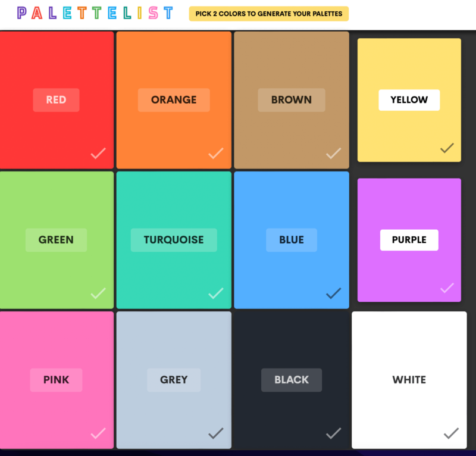Screen dimensions: 476x456
Task: Click the checkmark on the Pink card
Action: 98,433
